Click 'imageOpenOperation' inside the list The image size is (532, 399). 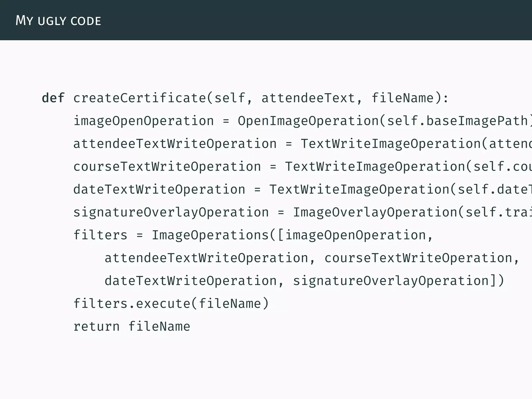[356, 235]
